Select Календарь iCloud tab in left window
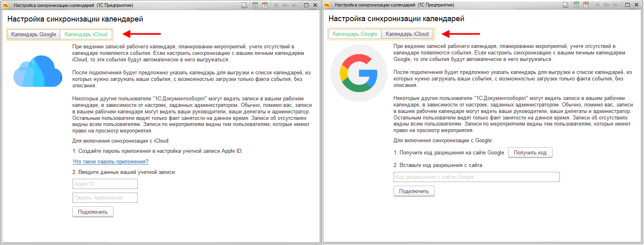This screenshot has height=245, width=644. point(86,35)
